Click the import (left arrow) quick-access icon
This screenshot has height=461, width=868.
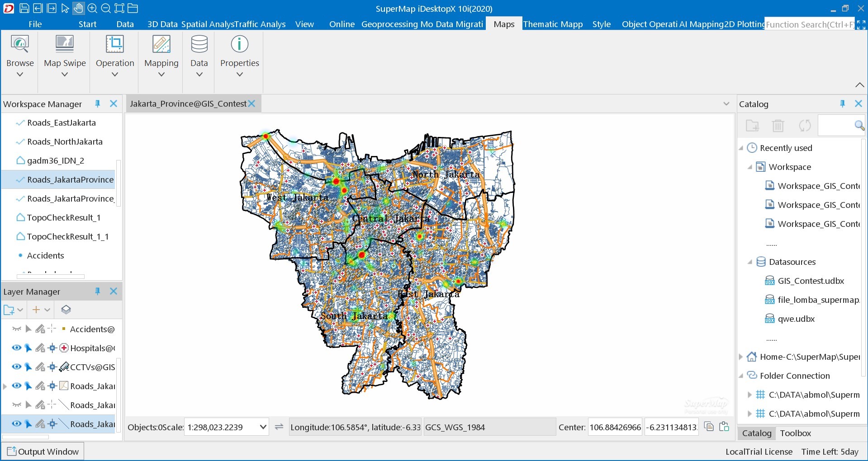coord(38,8)
